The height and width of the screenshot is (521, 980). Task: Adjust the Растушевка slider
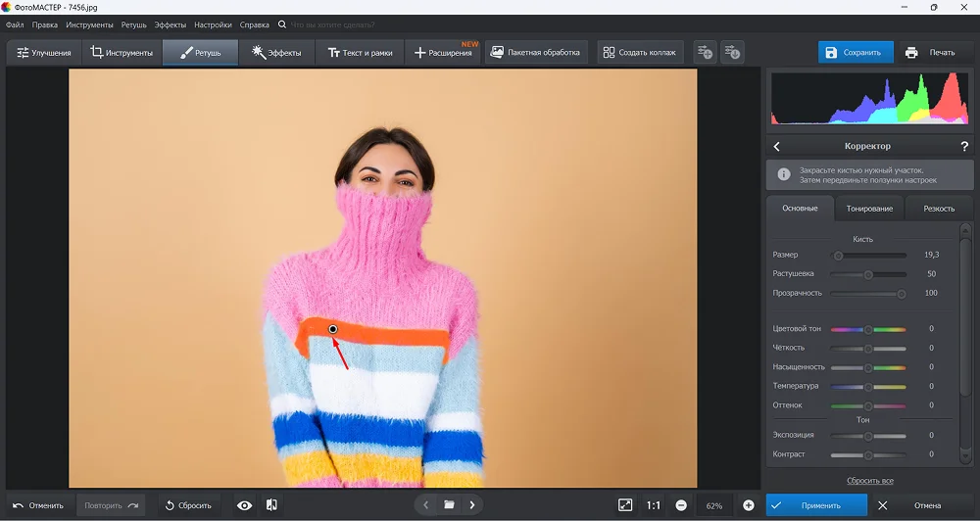click(x=868, y=275)
